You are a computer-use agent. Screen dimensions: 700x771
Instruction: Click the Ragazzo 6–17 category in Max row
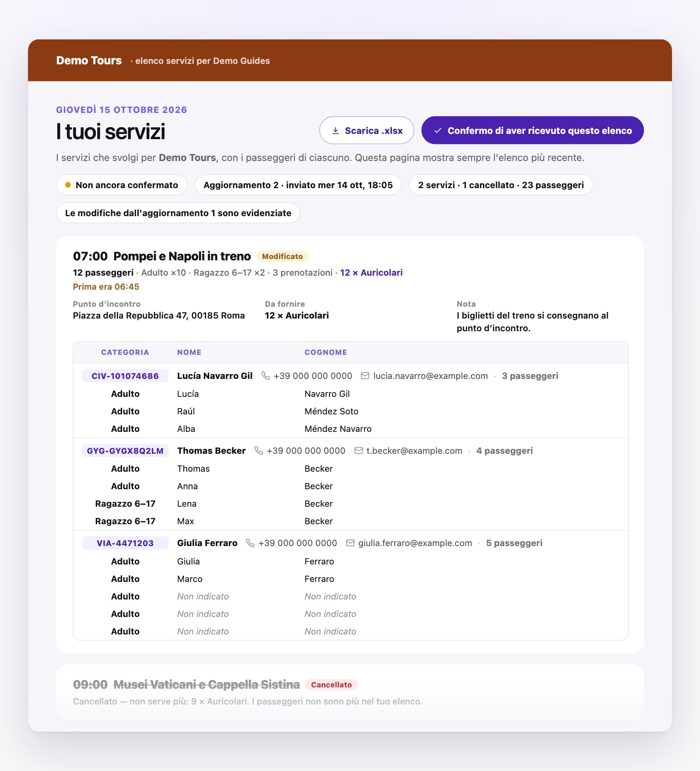point(125,521)
